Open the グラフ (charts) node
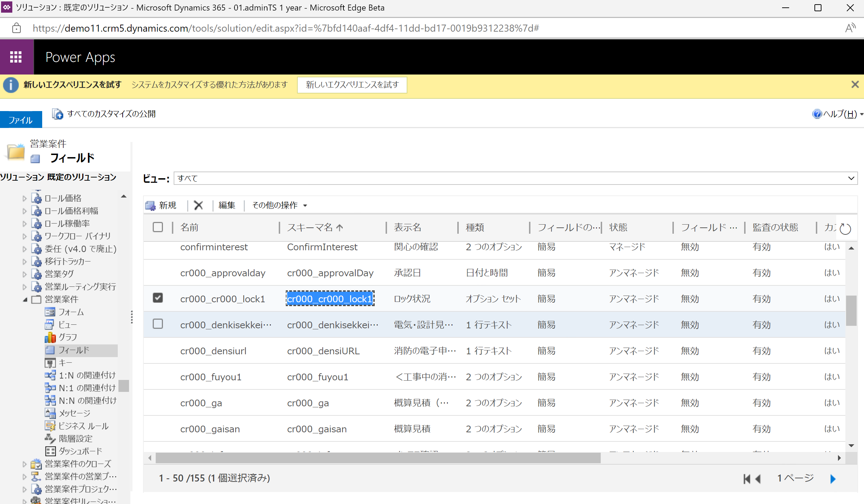 tap(67, 337)
